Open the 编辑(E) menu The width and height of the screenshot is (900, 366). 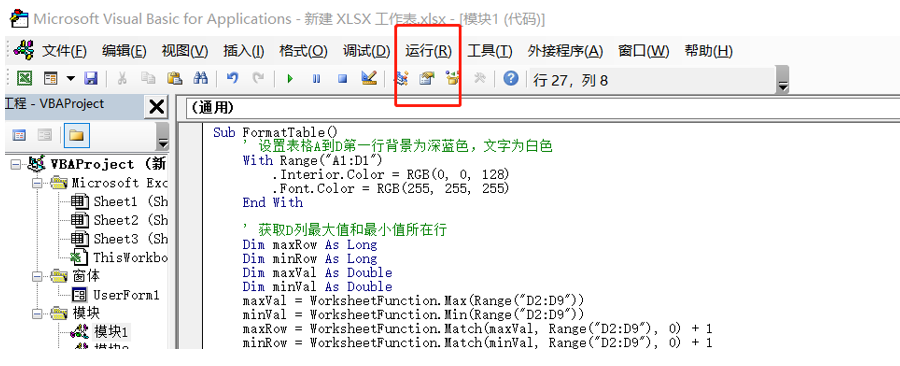tap(124, 51)
